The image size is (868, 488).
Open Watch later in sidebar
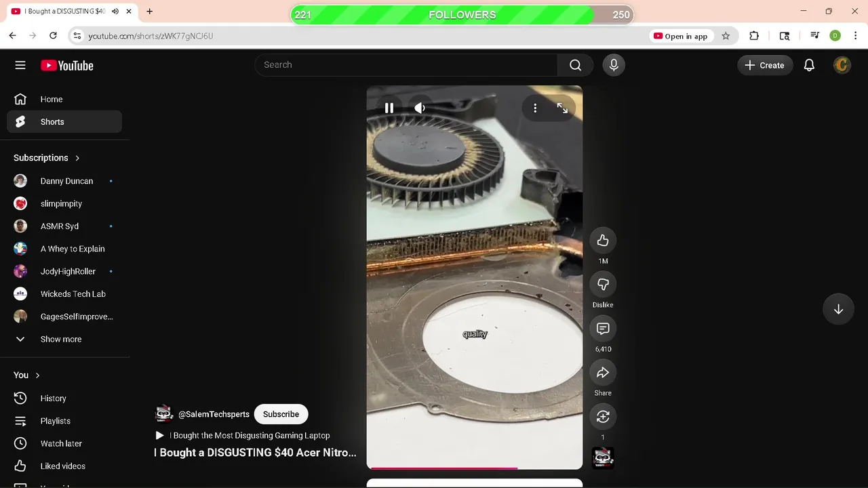(64, 443)
